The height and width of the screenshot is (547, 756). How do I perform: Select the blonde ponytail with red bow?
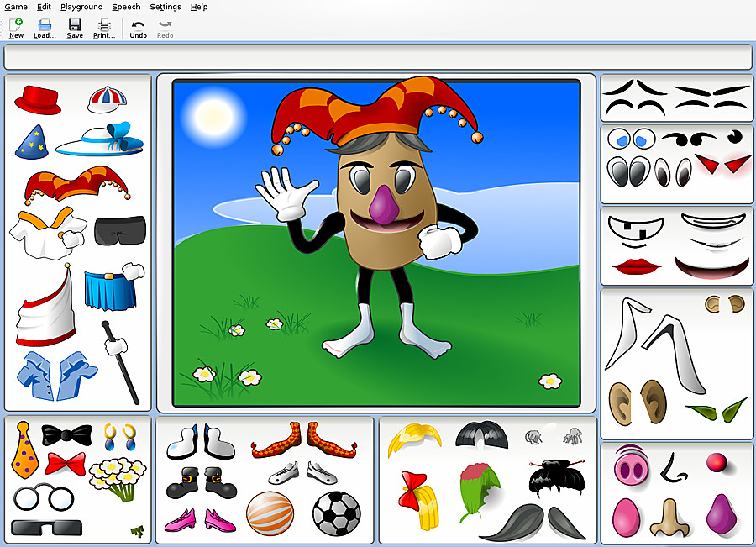(419, 500)
